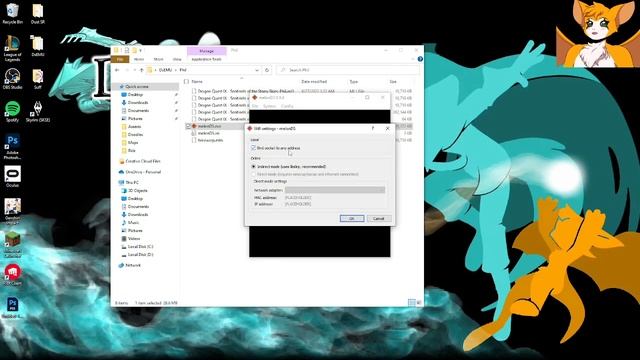
Task: Open the red app shortcut below Minecraft
Action: [x=12, y=274]
